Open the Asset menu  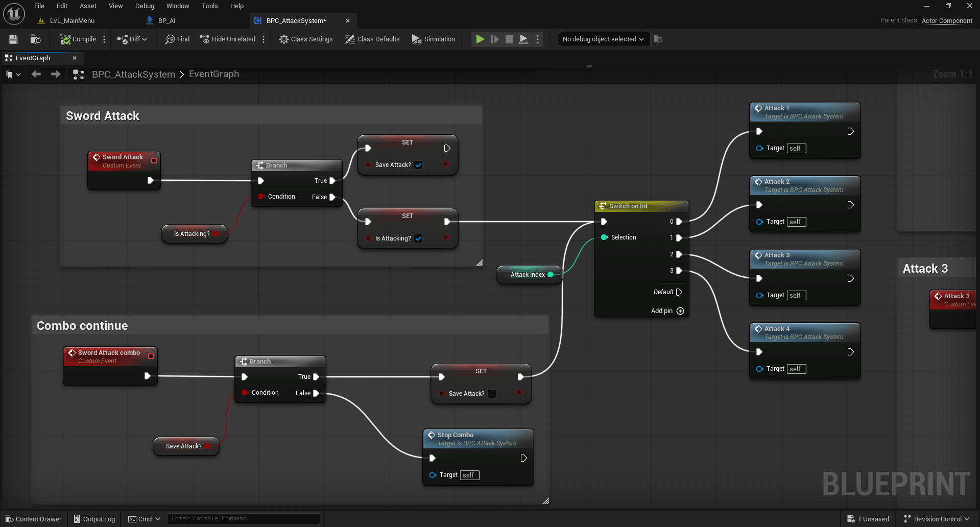[x=88, y=6]
